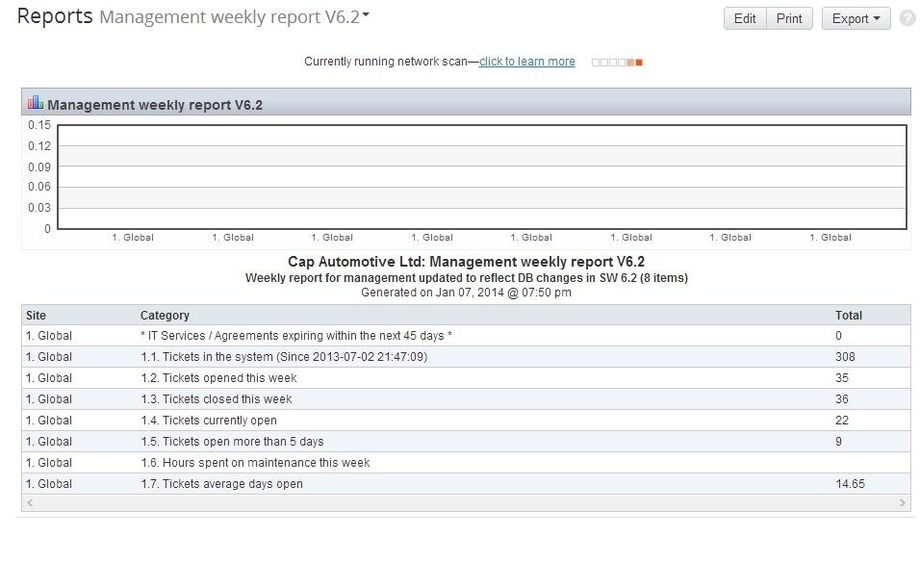Viewport: 920px width, 588px height.
Task: Click the Edit button
Action: click(744, 17)
